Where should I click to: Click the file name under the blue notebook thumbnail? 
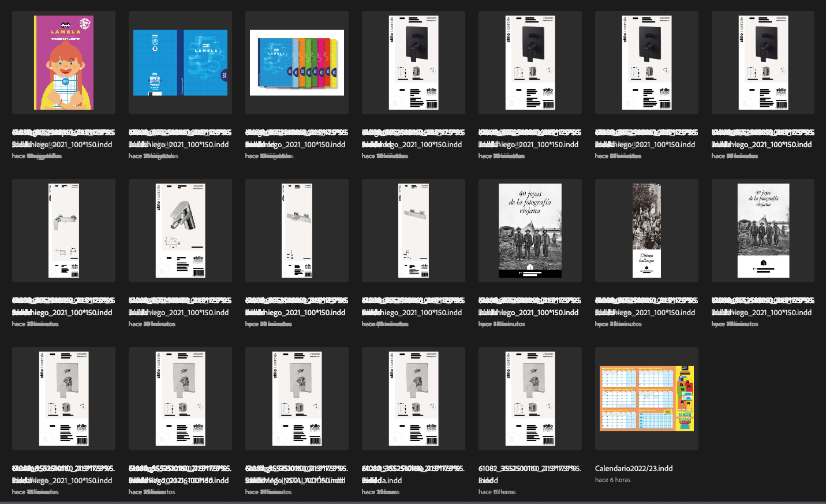click(x=179, y=144)
